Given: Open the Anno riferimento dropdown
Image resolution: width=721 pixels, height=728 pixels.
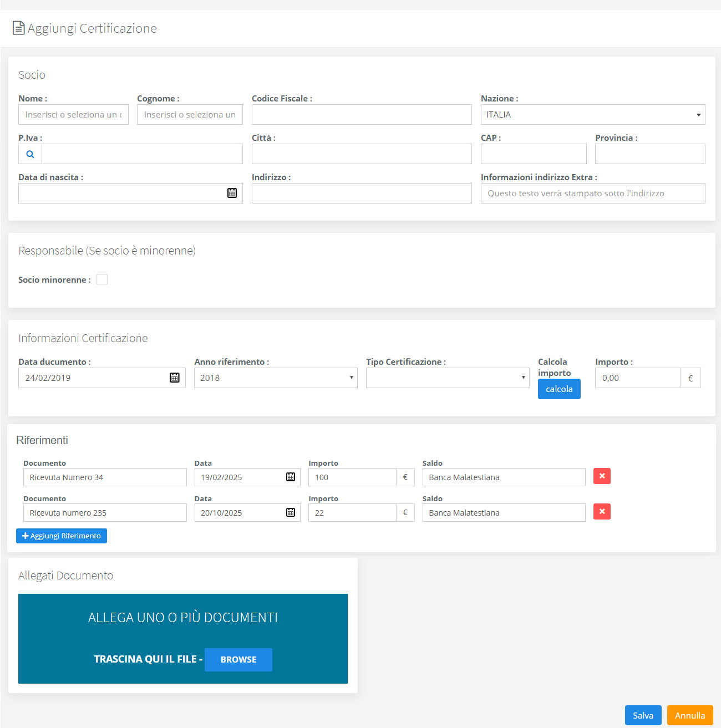Looking at the screenshot, I should [x=275, y=378].
